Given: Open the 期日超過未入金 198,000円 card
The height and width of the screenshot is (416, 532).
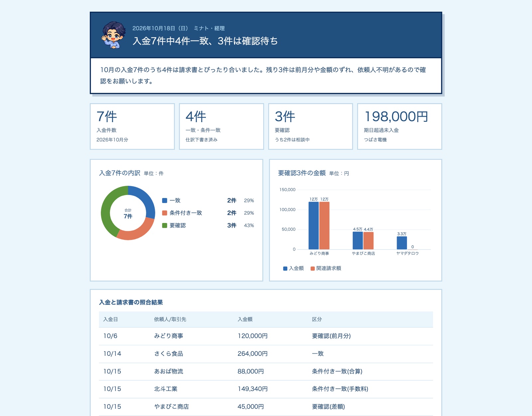Looking at the screenshot, I should pos(400,126).
